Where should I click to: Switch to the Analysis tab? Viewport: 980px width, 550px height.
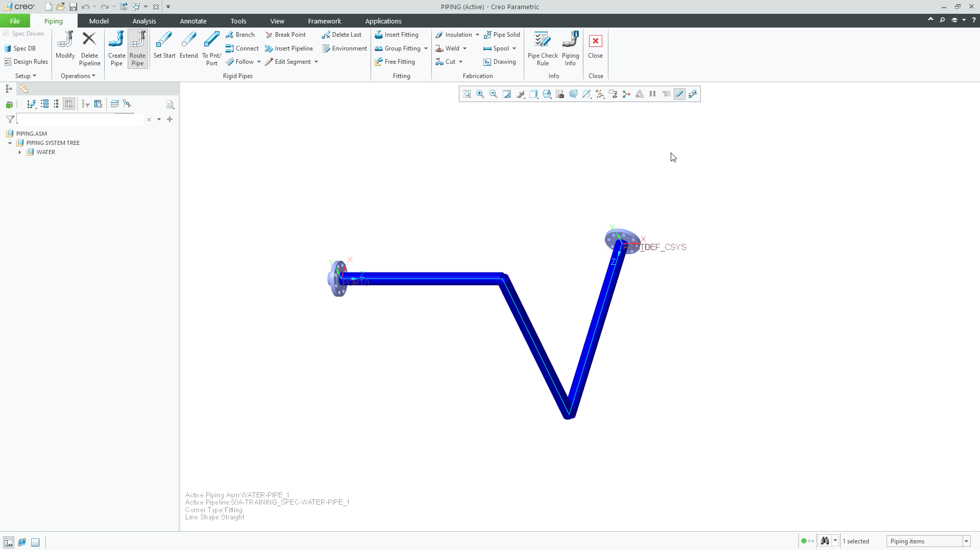pyautogui.click(x=144, y=21)
